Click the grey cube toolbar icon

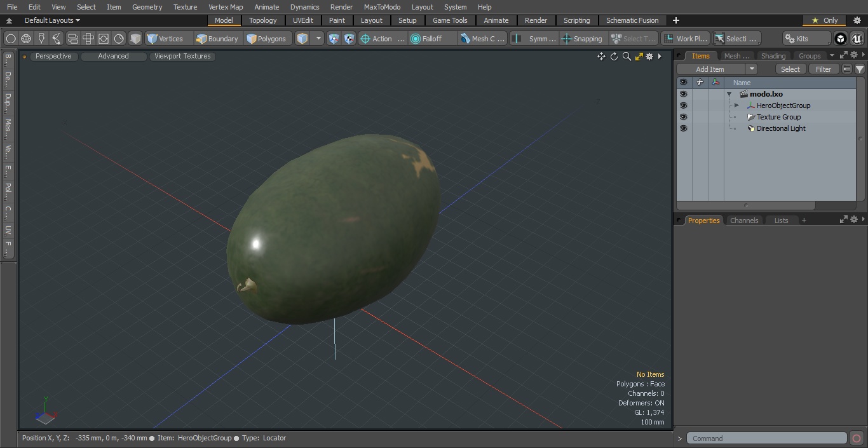point(135,39)
